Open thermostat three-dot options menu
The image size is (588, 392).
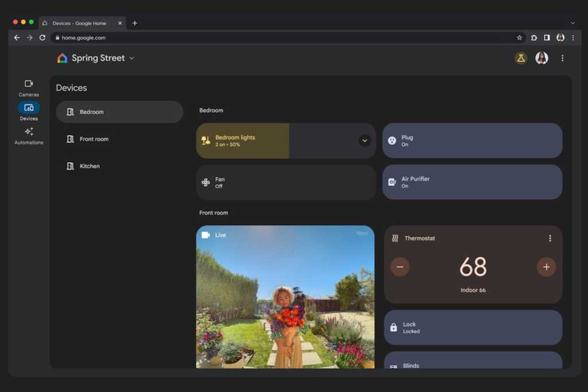click(x=550, y=238)
